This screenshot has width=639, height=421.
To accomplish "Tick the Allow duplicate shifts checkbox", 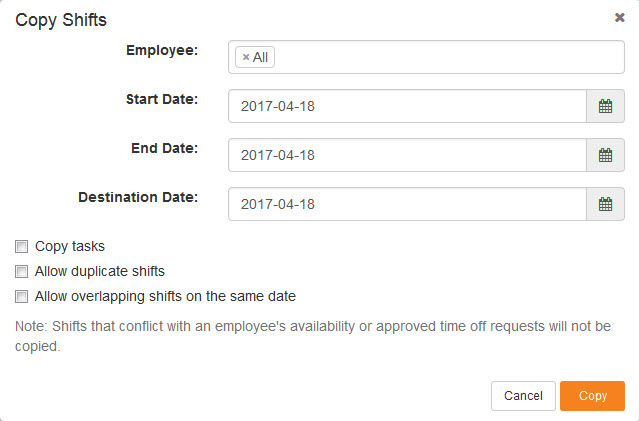I will click(x=22, y=271).
